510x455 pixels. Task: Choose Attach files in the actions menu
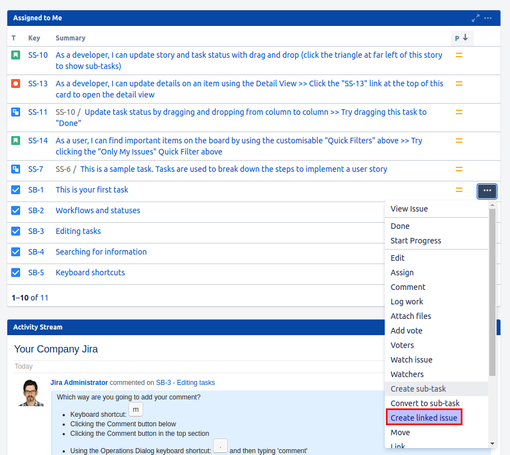click(411, 316)
